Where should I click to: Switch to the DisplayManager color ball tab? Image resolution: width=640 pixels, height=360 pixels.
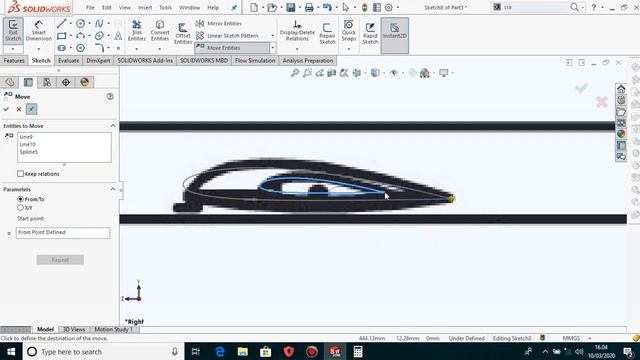point(84,82)
